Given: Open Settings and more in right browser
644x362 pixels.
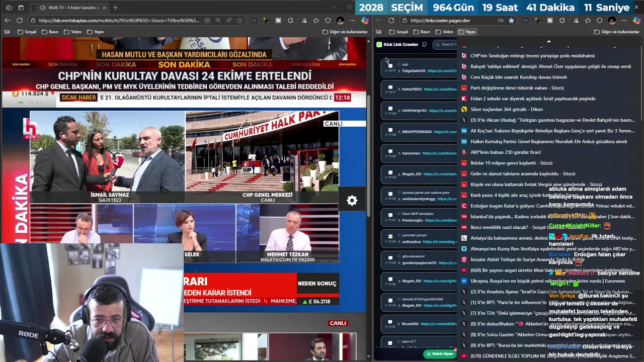Looking at the screenshot, I should pyautogui.click(x=624, y=21).
